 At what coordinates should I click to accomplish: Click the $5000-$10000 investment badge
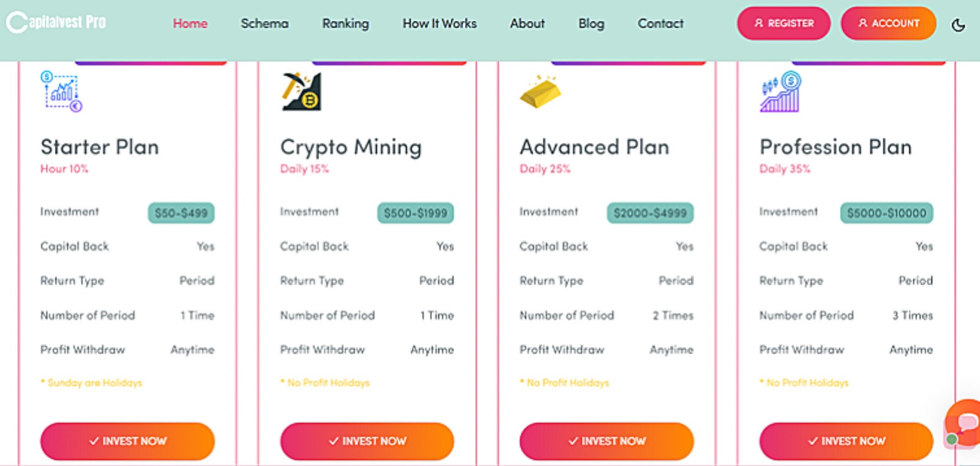[886, 213]
